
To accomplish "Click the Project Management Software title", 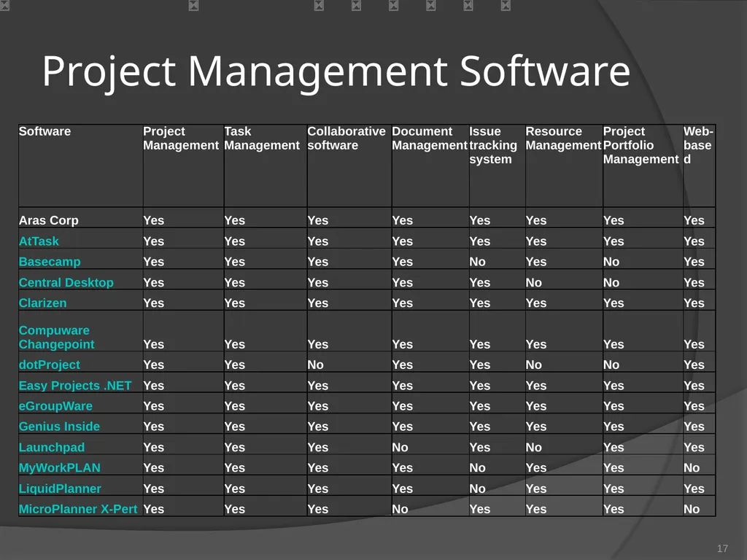I will [336, 71].
